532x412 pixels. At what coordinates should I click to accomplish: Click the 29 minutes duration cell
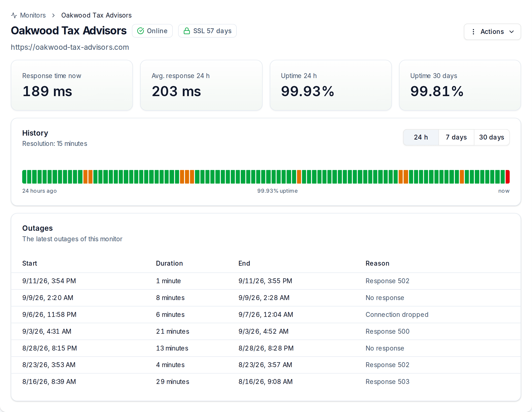click(173, 382)
